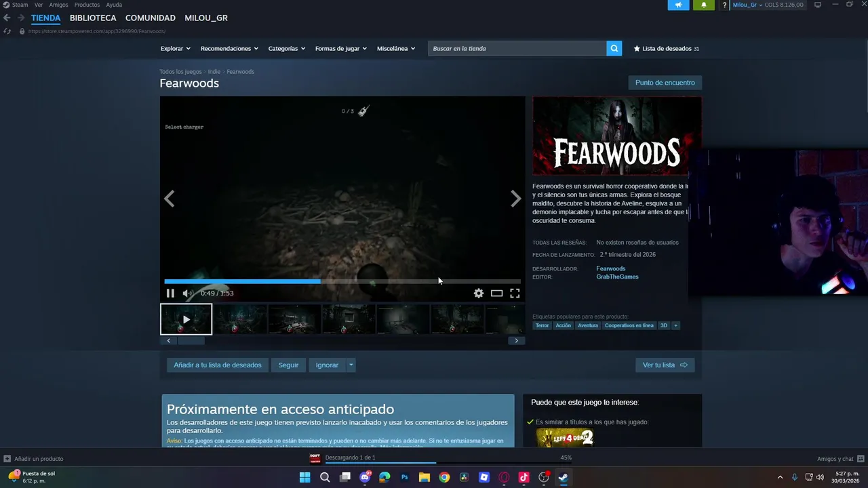Click the Ver tu lista button

[x=665, y=365]
